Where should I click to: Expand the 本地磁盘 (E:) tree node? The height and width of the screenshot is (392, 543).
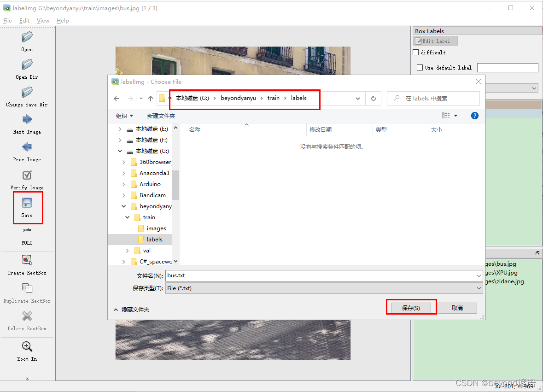coord(120,129)
